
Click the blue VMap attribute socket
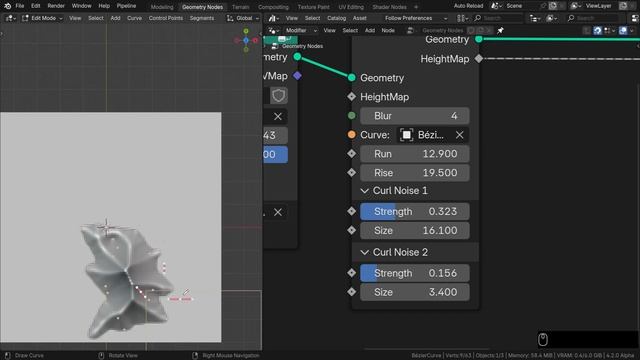click(x=298, y=76)
